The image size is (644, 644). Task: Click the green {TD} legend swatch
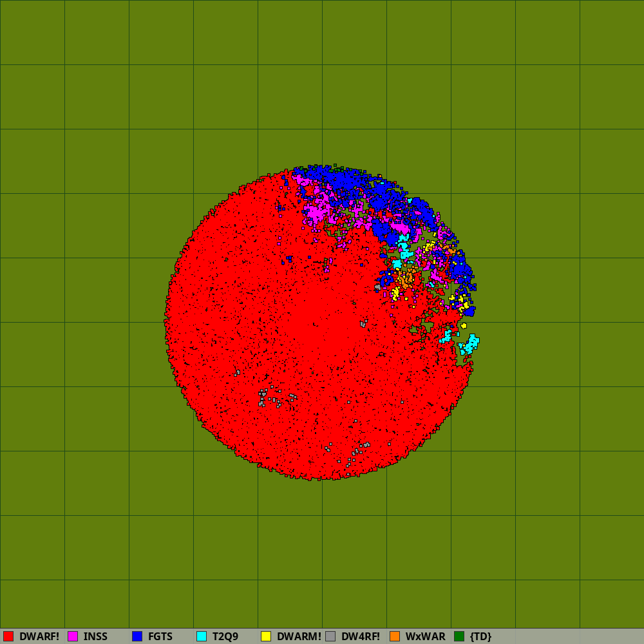(459, 636)
